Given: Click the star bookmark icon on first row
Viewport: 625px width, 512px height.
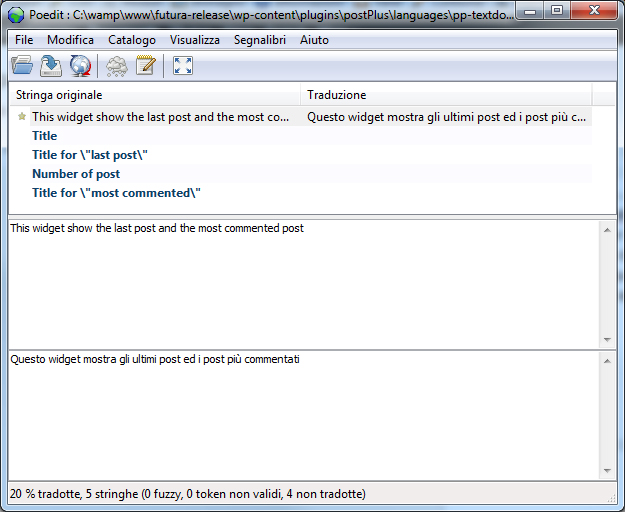Looking at the screenshot, I should [22, 116].
